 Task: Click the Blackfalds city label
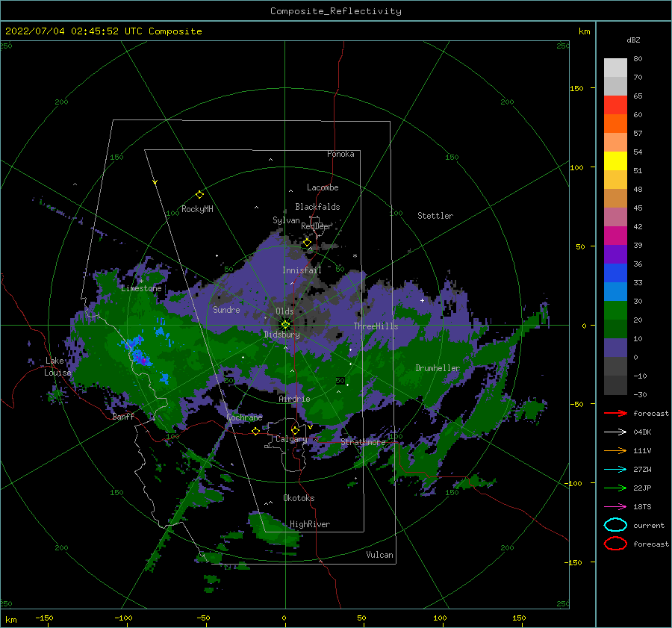[317, 207]
